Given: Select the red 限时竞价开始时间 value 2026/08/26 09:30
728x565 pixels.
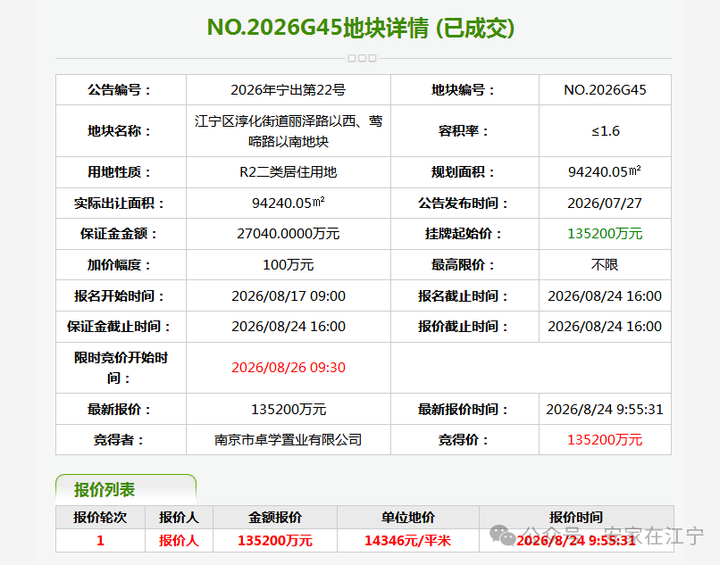Looking at the screenshot, I should point(289,368).
